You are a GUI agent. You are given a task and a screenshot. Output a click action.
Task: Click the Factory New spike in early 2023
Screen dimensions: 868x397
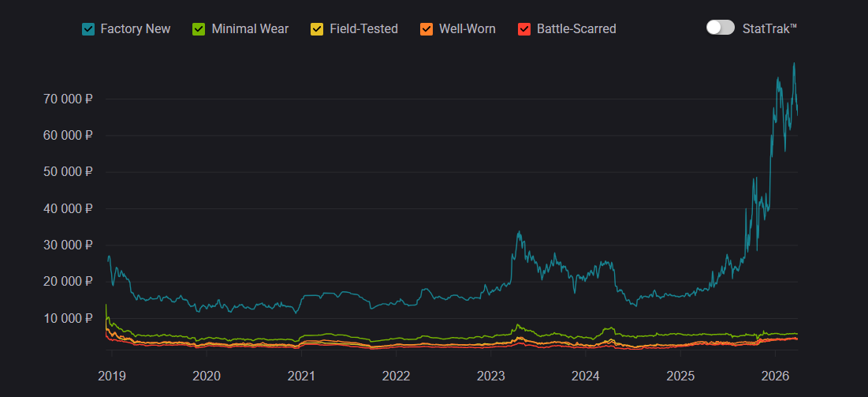pyautogui.click(x=518, y=232)
